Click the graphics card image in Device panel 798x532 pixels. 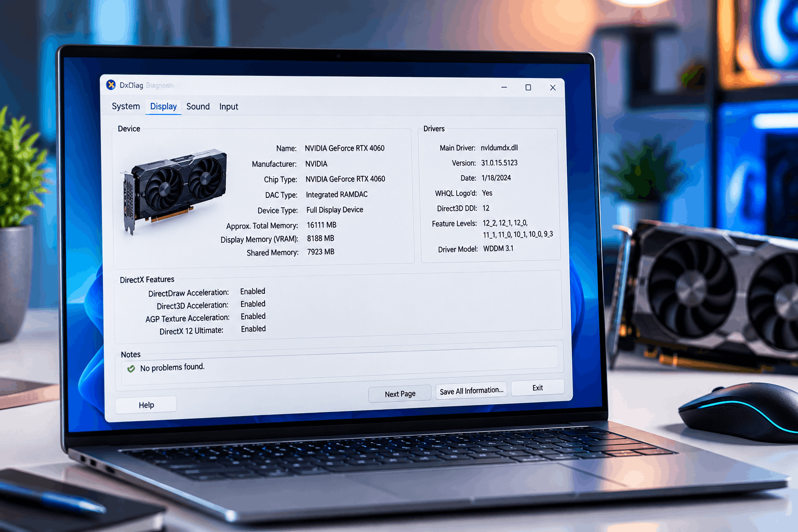click(175, 192)
